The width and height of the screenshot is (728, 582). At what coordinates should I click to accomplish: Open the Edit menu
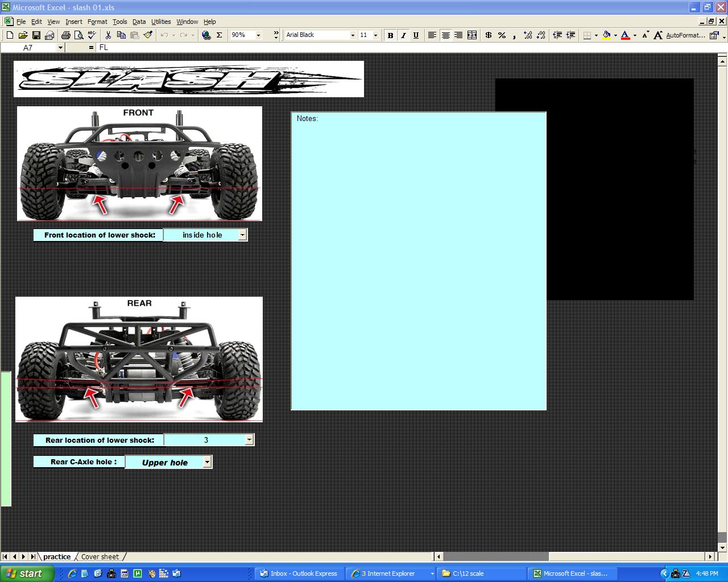point(36,22)
